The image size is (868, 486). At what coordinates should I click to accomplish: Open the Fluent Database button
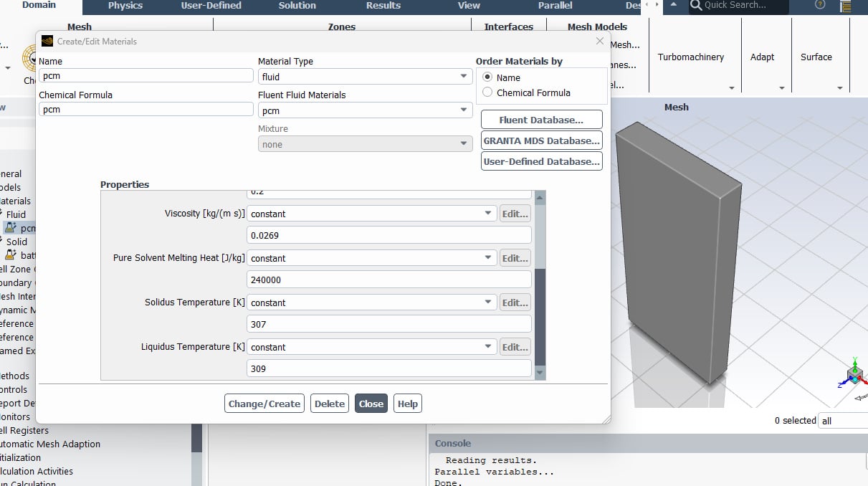pyautogui.click(x=541, y=120)
